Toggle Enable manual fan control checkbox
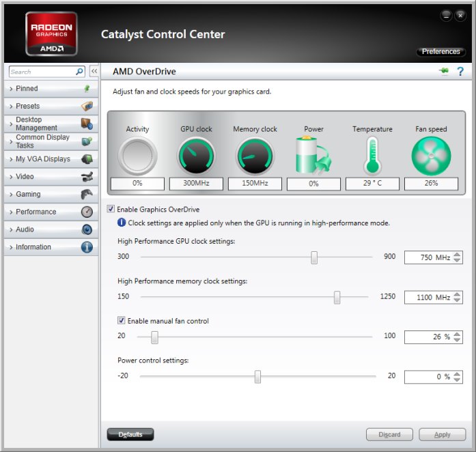Image resolution: width=476 pixels, height=452 pixels. coord(121,320)
